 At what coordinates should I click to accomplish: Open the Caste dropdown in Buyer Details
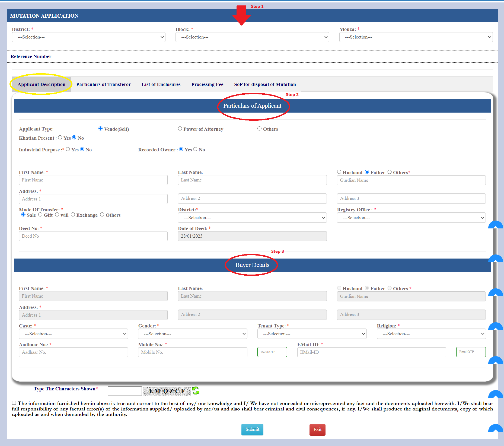click(x=73, y=334)
